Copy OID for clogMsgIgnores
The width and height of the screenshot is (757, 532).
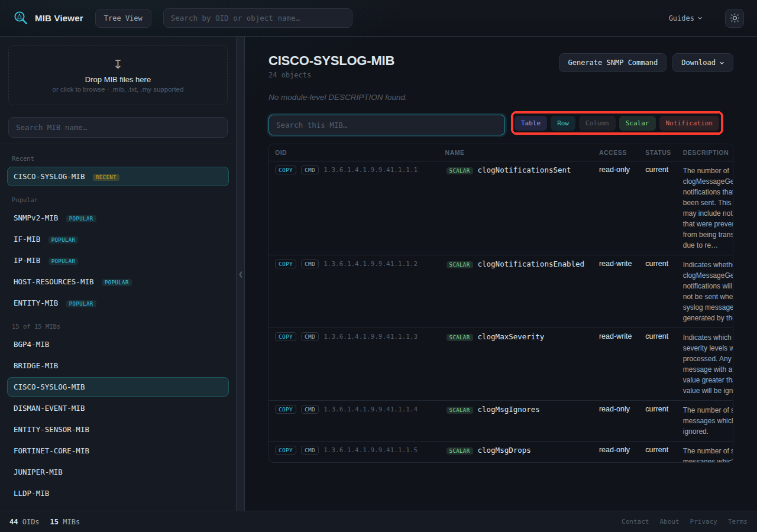(286, 410)
